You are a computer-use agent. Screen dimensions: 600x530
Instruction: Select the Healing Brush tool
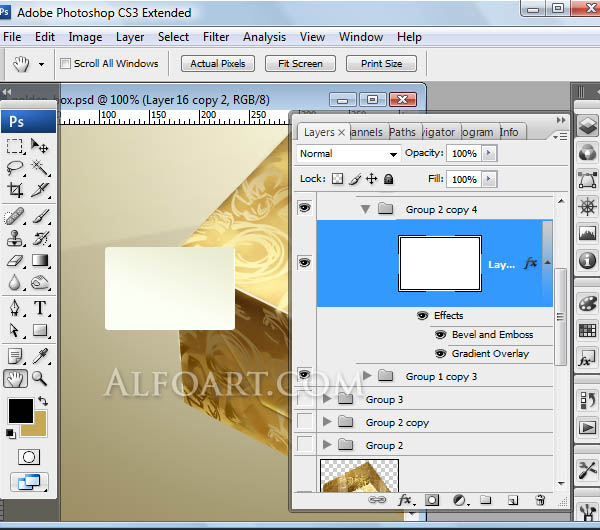coord(15,217)
